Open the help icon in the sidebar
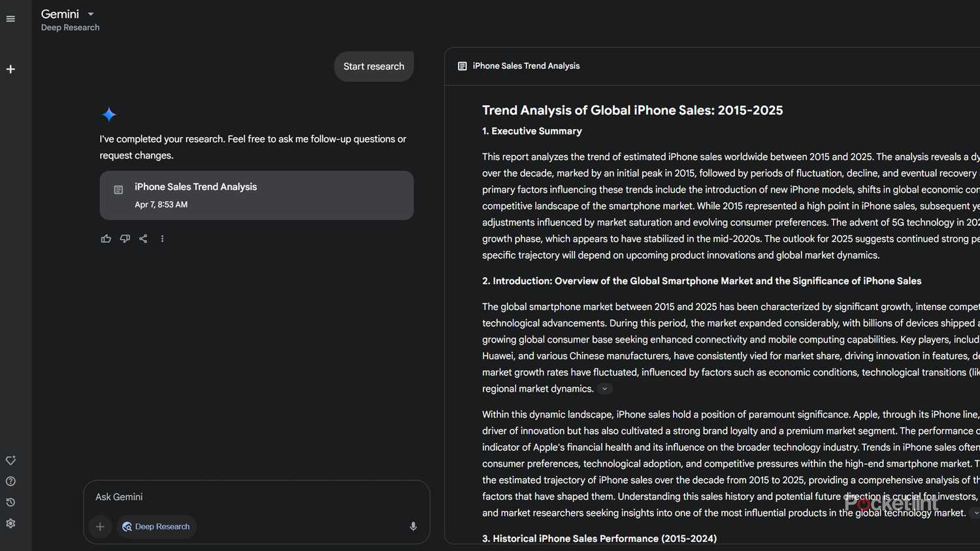 click(x=10, y=481)
